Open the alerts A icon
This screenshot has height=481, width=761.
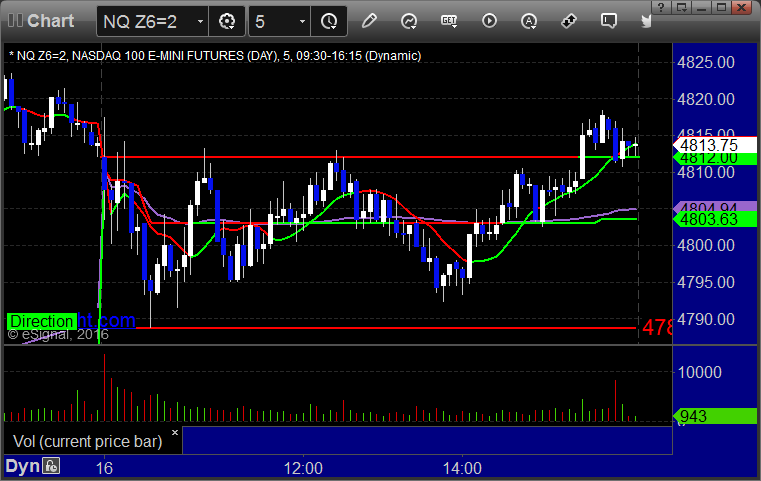pos(529,21)
